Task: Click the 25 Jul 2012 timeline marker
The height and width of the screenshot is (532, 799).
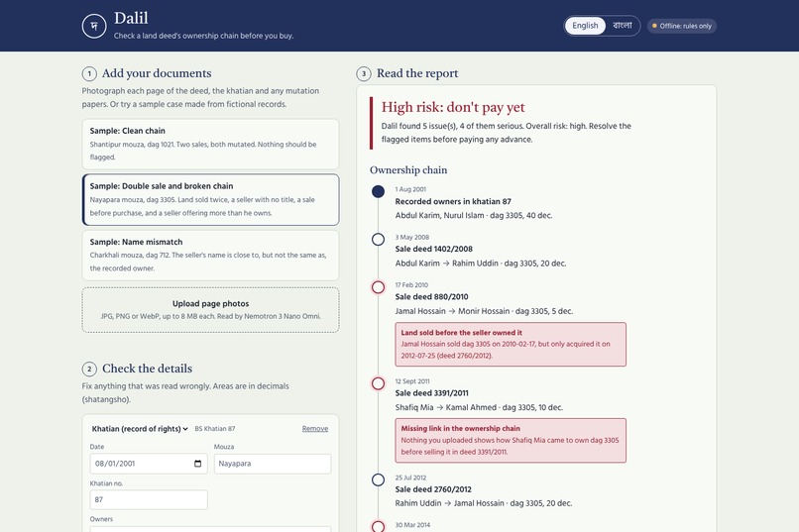Action: 378,479
